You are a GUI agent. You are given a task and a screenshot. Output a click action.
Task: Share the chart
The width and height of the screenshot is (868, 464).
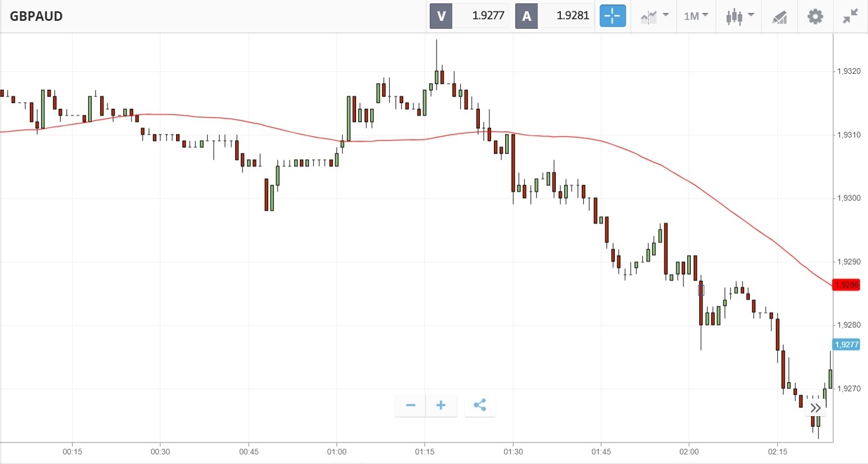click(480, 405)
